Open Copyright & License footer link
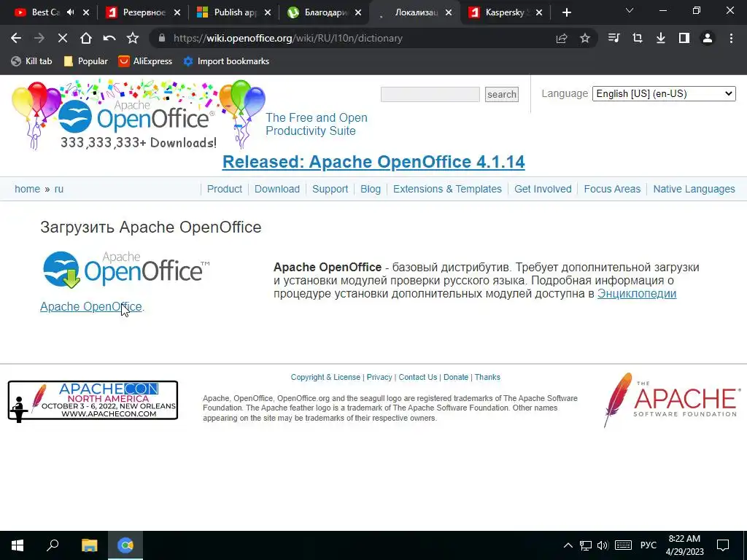 pos(325,377)
